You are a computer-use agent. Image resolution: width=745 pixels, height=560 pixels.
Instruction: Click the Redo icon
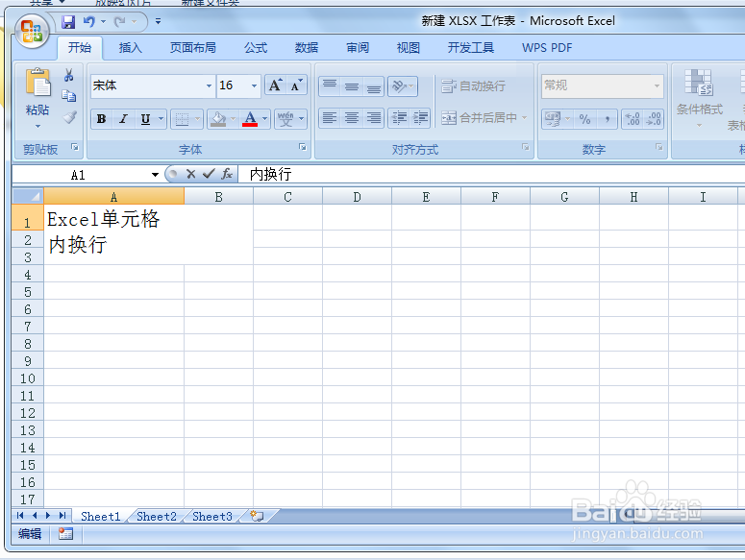coord(120,22)
